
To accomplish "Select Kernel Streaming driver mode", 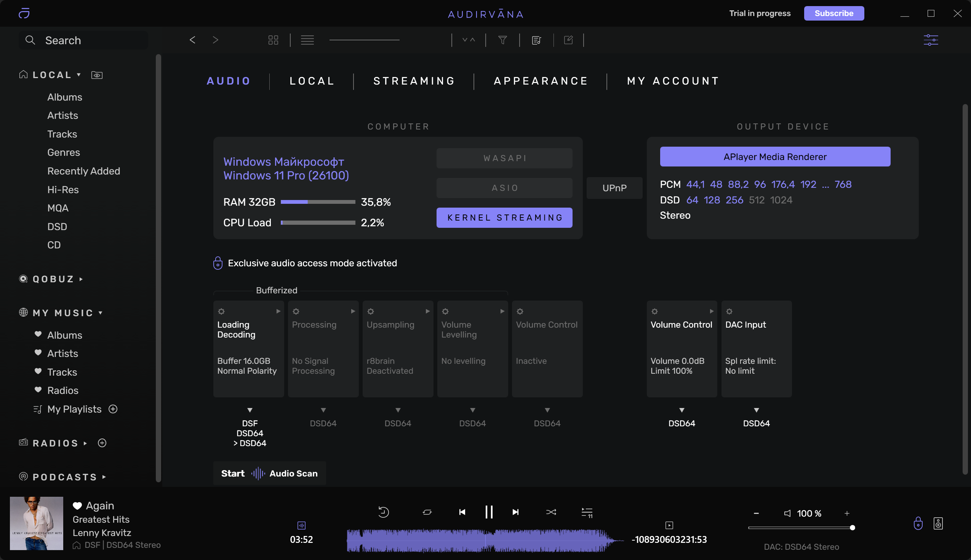I will (504, 218).
